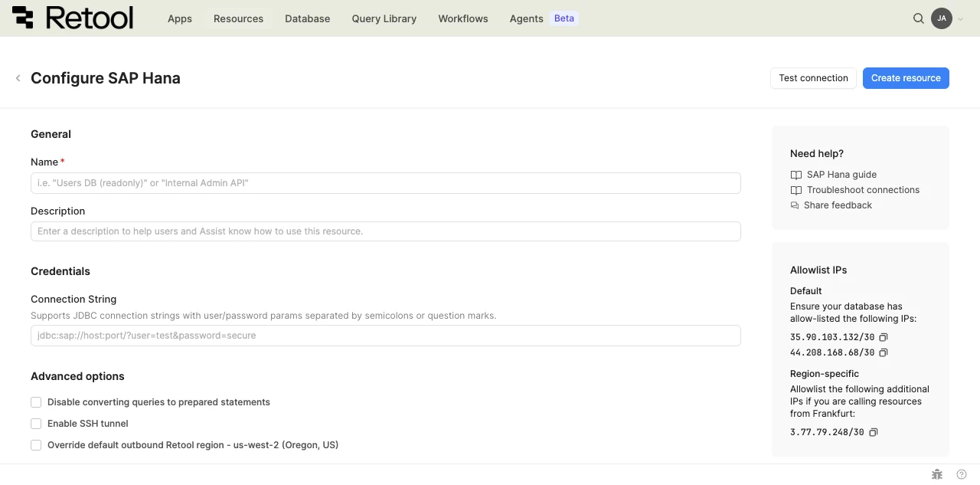Go back using the left chevron

pyautogui.click(x=18, y=78)
